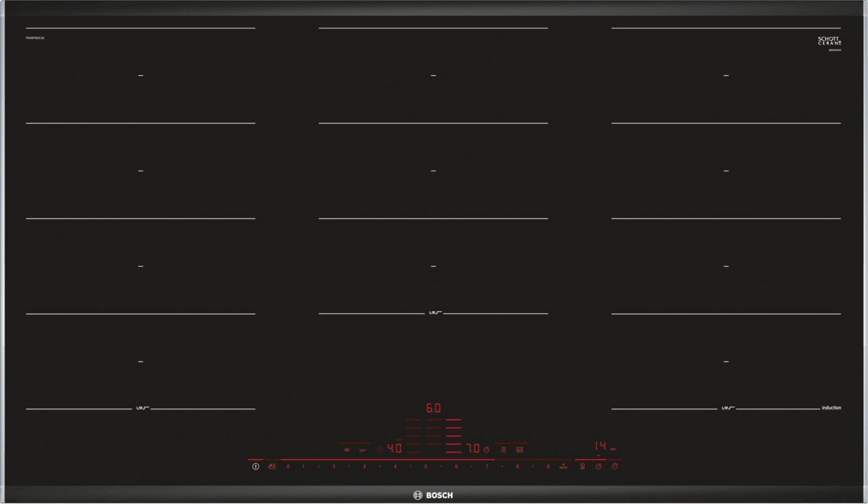This screenshot has width=868, height=504.
Task: Tap the brightest right column of zone bars
Action: [453, 436]
